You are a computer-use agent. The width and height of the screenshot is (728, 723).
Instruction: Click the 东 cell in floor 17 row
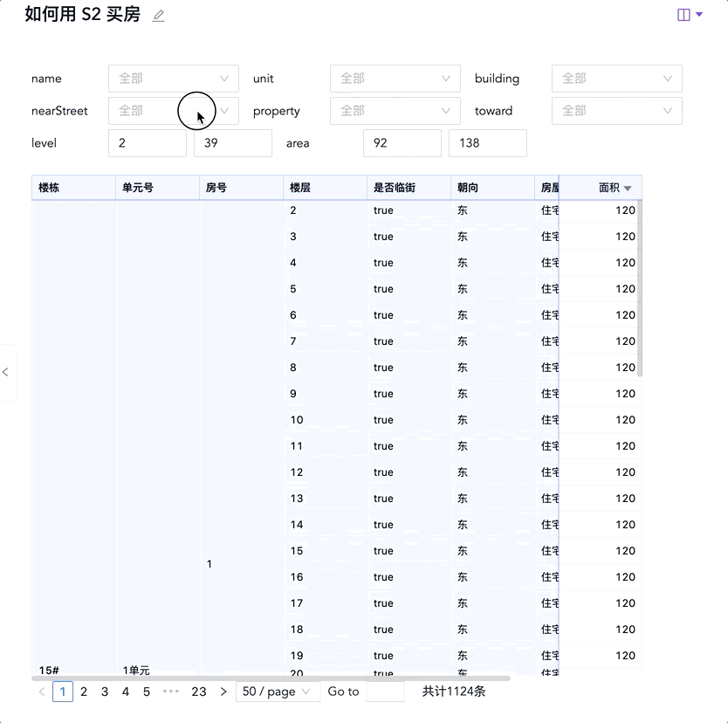(x=492, y=603)
